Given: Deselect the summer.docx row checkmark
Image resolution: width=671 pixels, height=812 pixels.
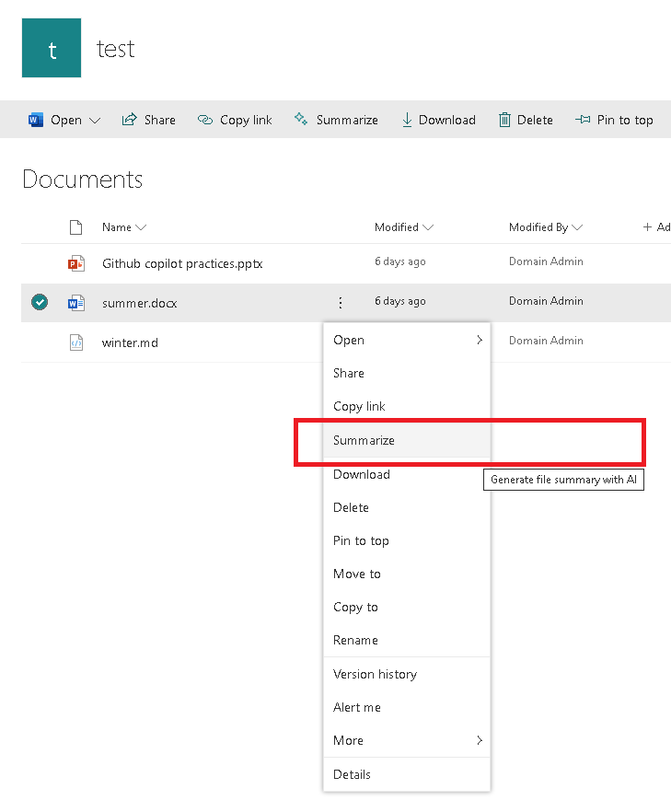Looking at the screenshot, I should tap(40, 302).
